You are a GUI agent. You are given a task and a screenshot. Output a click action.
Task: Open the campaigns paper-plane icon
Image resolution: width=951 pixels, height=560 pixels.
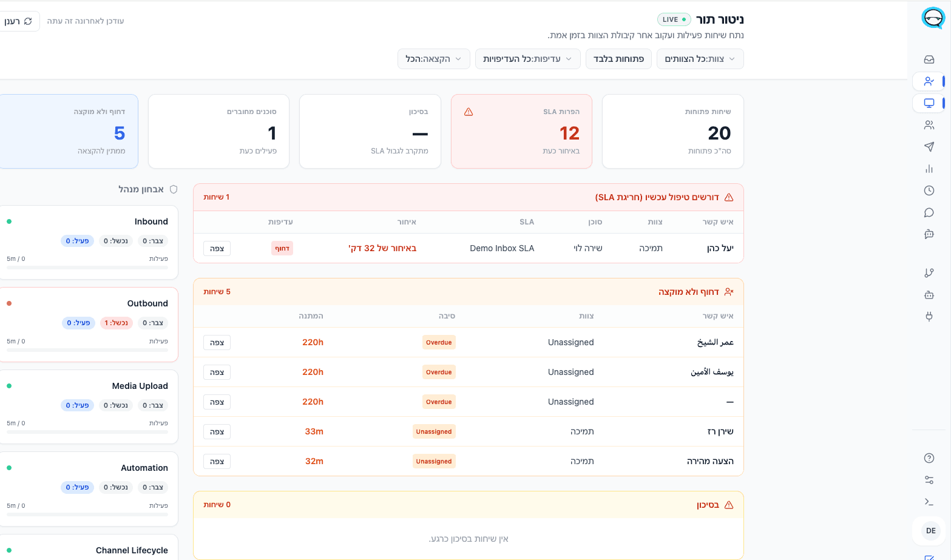[929, 146]
